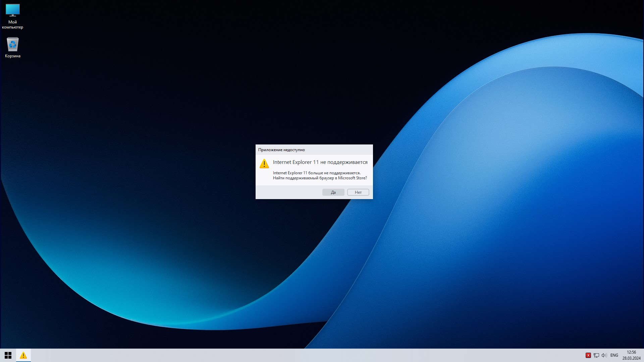Click the warning app icon on taskbar

tap(23, 355)
